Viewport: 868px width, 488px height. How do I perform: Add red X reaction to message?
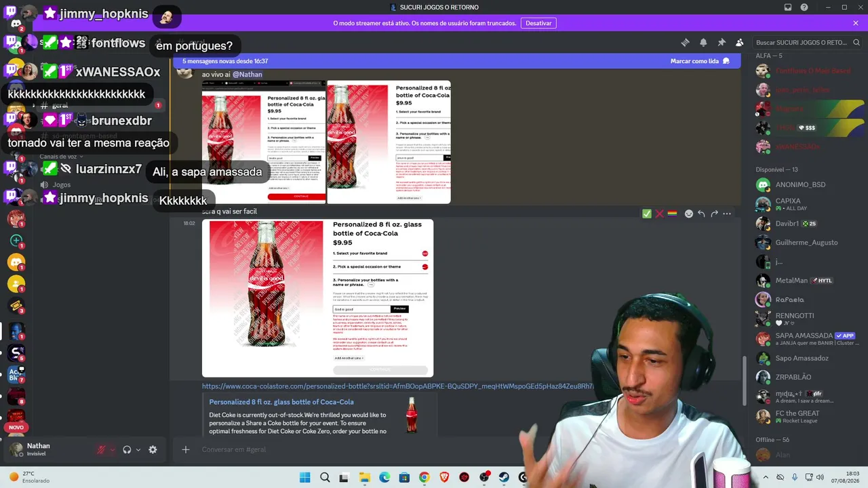(x=659, y=213)
